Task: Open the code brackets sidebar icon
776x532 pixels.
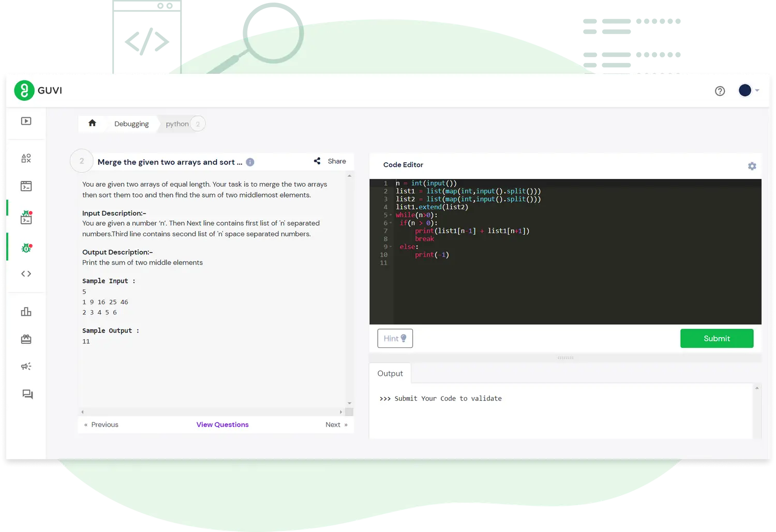Action: click(x=26, y=273)
